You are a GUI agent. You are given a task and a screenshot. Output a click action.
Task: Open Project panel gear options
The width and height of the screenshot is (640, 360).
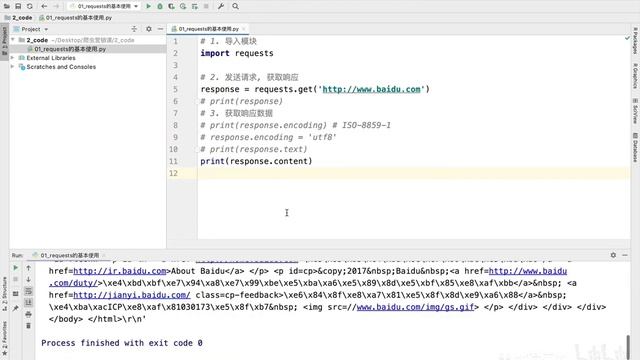[149, 29]
